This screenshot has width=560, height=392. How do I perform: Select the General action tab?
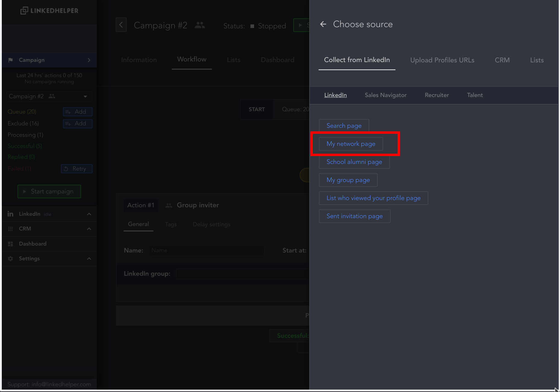tap(138, 224)
